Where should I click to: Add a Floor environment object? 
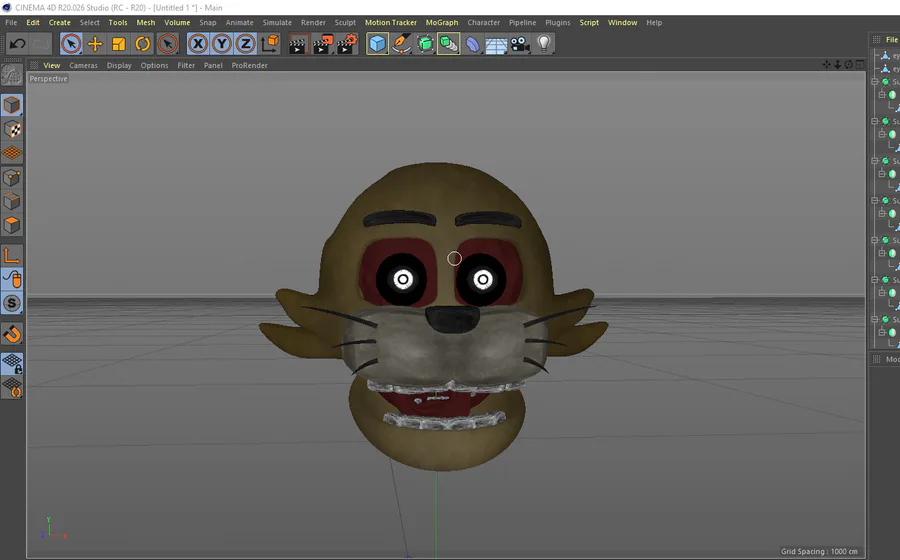[x=496, y=45]
